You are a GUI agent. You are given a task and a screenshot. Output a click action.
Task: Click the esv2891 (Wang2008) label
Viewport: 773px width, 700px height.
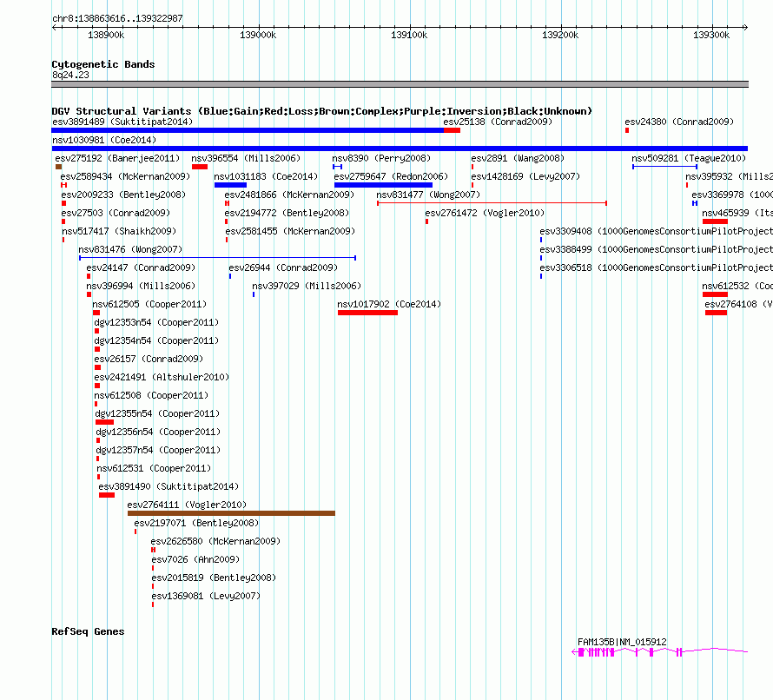[x=518, y=158]
